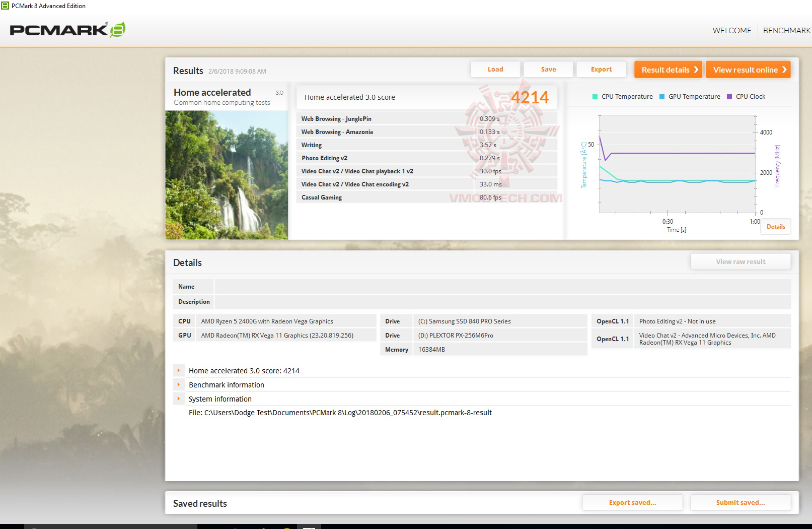812x529 pixels.
Task: Export the benchmark result
Action: coord(601,70)
